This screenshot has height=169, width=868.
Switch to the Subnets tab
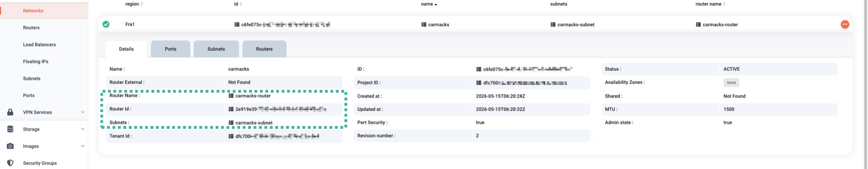click(216, 49)
